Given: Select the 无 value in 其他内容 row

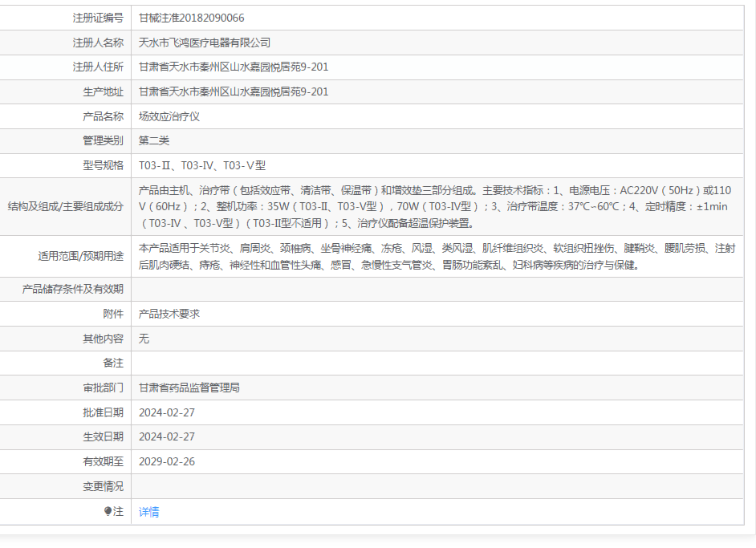Looking at the screenshot, I should coord(144,339).
